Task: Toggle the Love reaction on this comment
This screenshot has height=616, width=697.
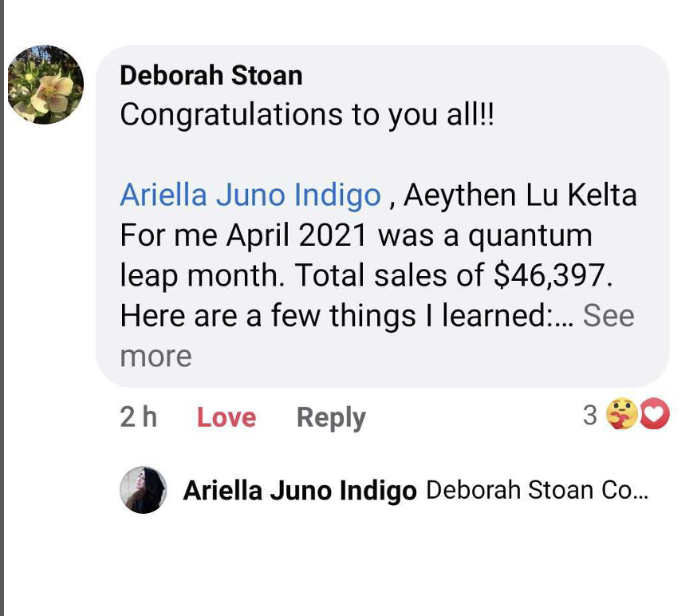Action: pos(226,417)
